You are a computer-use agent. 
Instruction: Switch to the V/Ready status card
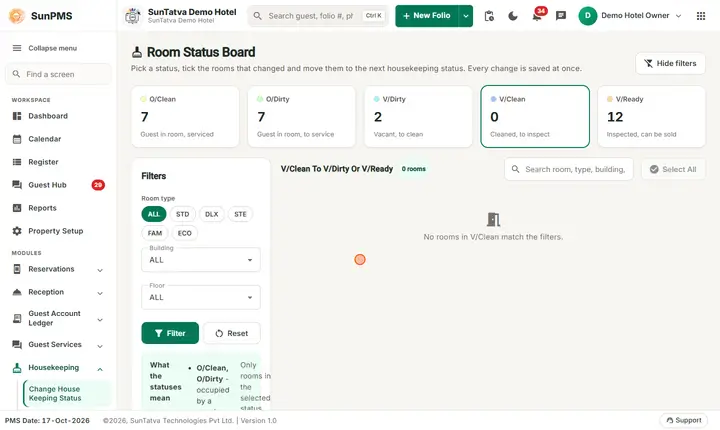(651, 117)
